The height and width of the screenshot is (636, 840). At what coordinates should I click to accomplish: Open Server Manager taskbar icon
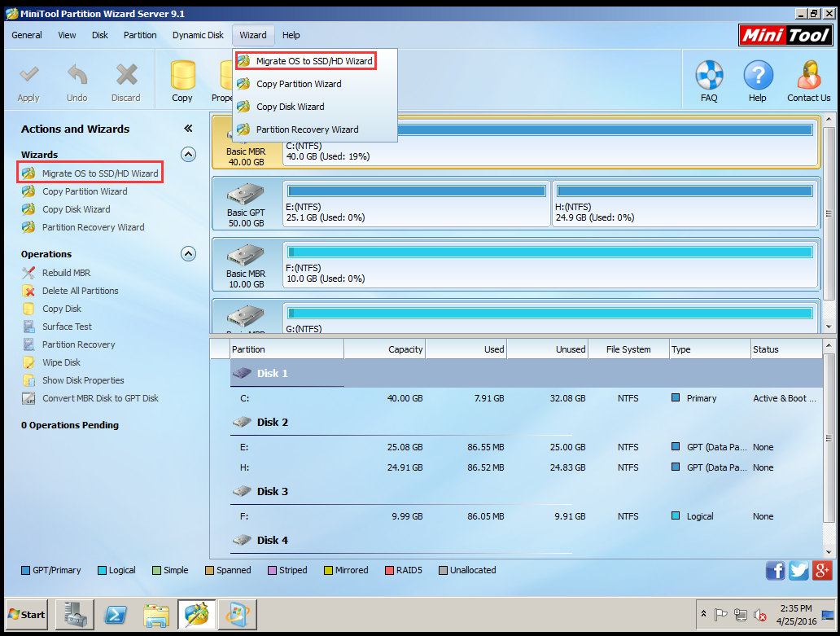click(x=76, y=615)
